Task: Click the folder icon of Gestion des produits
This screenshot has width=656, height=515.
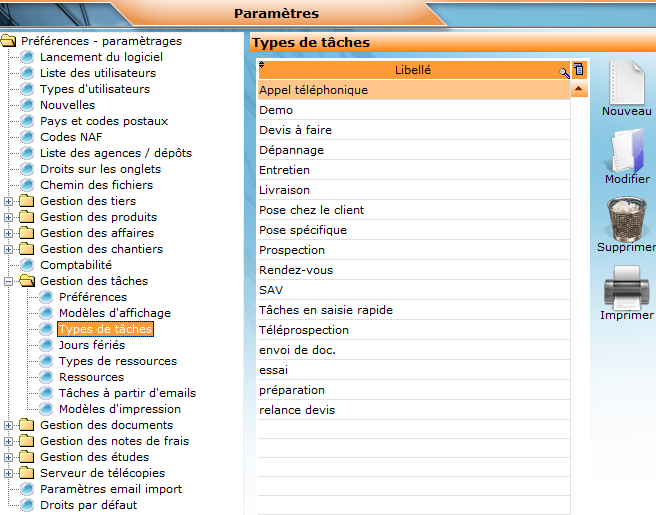Action: tap(27, 217)
